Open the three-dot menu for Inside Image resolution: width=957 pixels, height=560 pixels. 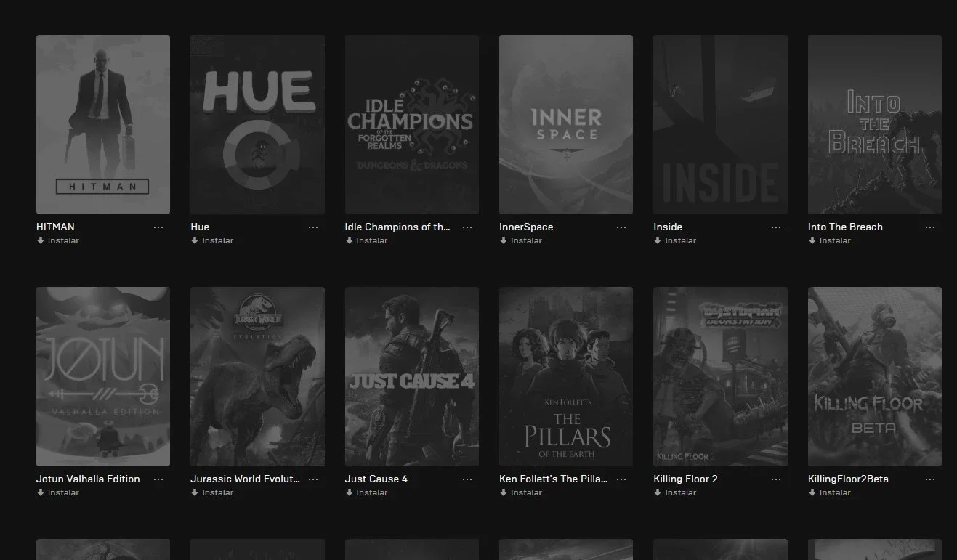(776, 227)
